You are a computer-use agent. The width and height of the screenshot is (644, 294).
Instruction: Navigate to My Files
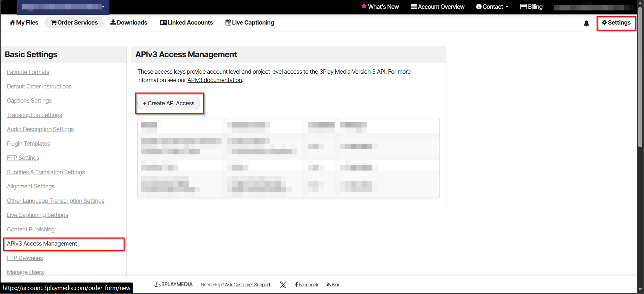(x=24, y=23)
